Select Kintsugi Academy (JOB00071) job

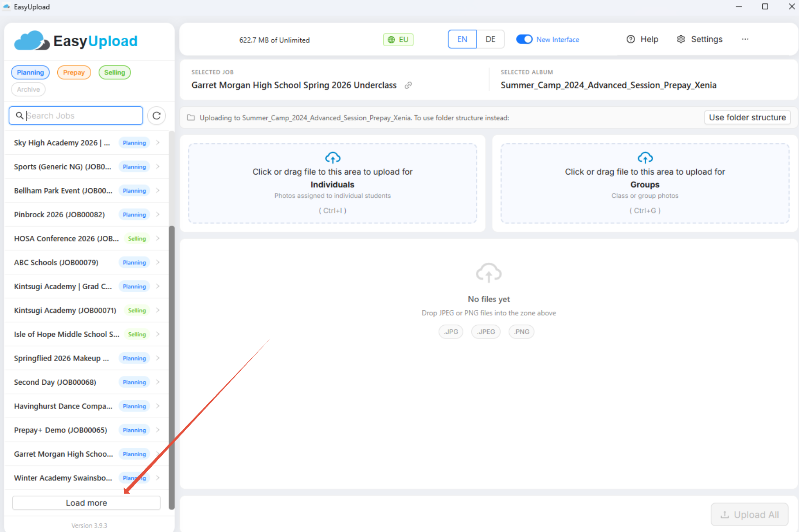pyautogui.click(x=86, y=310)
